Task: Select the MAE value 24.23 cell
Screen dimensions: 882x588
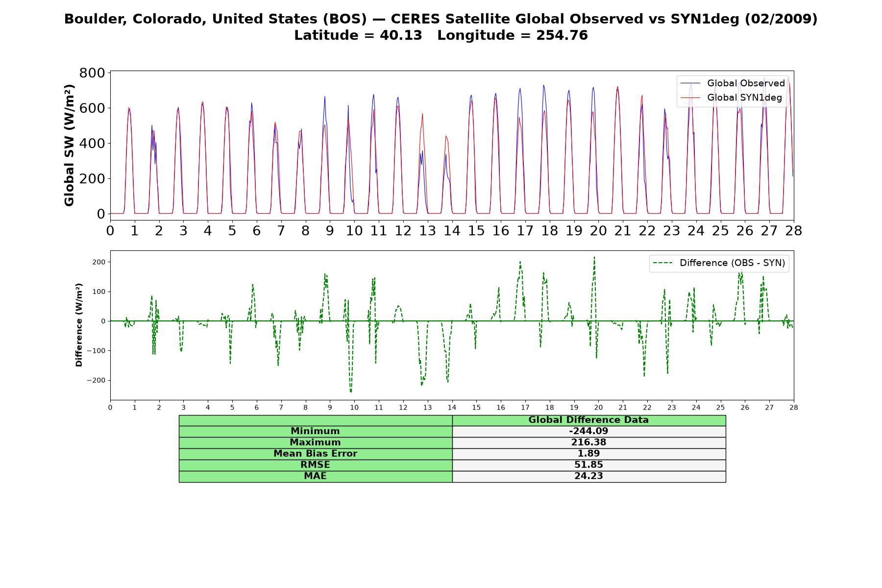Action: coord(589,476)
